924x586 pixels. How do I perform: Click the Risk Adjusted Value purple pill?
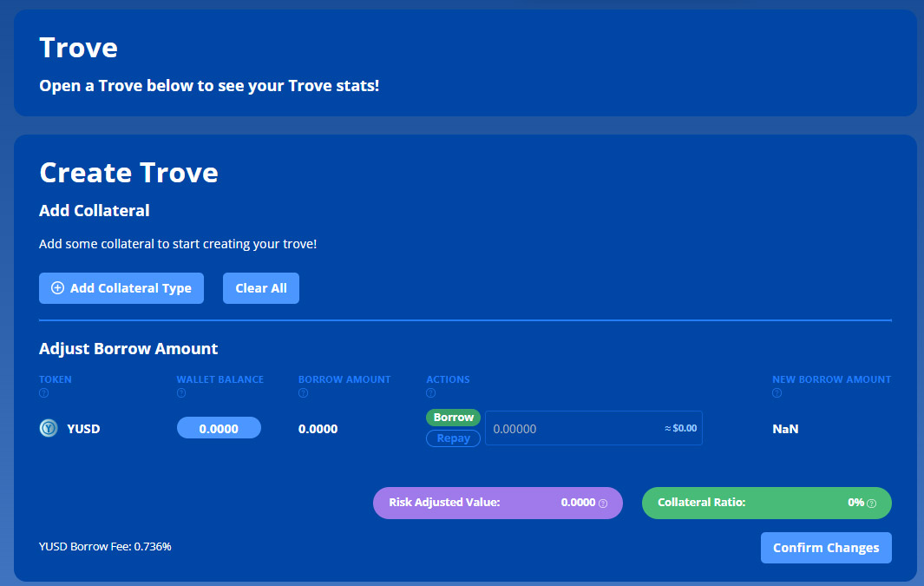pos(498,503)
